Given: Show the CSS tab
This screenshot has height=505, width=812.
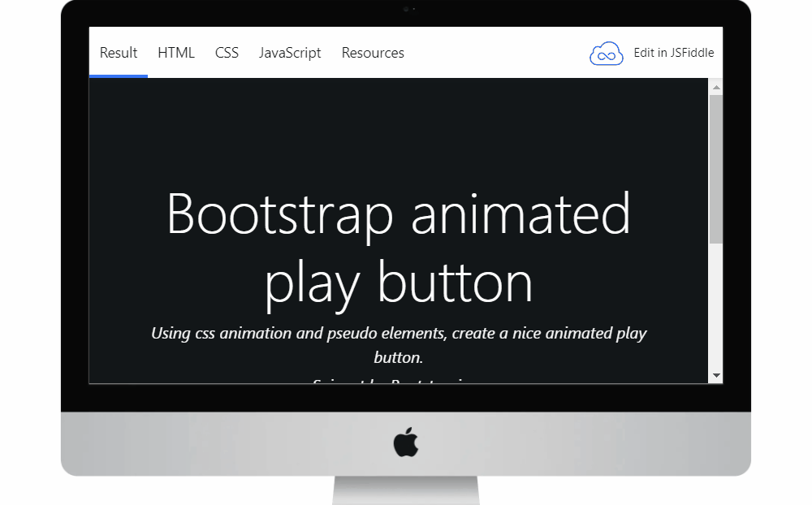Looking at the screenshot, I should pyautogui.click(x=227, y=53).
